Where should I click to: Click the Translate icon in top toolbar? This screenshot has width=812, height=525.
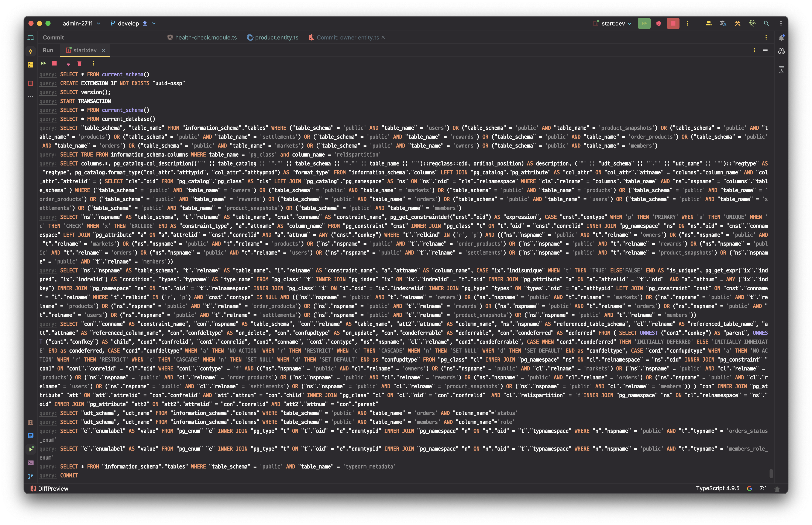coord(723,24)
